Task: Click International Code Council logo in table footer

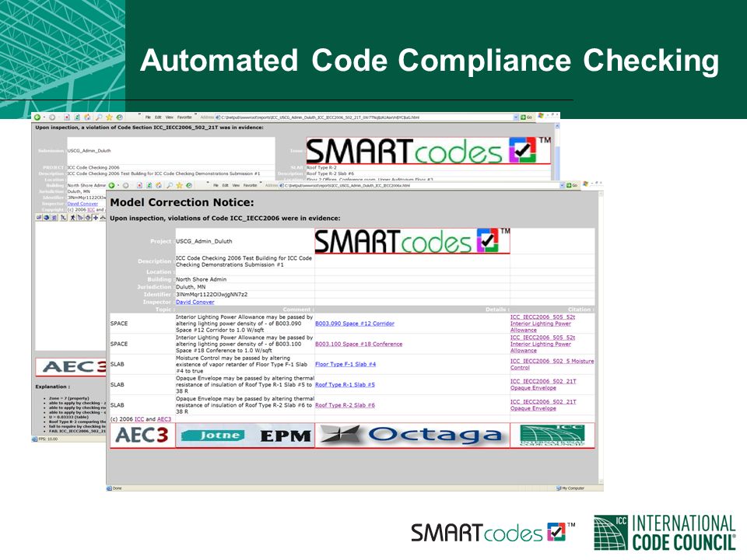Action: [552, 436]
